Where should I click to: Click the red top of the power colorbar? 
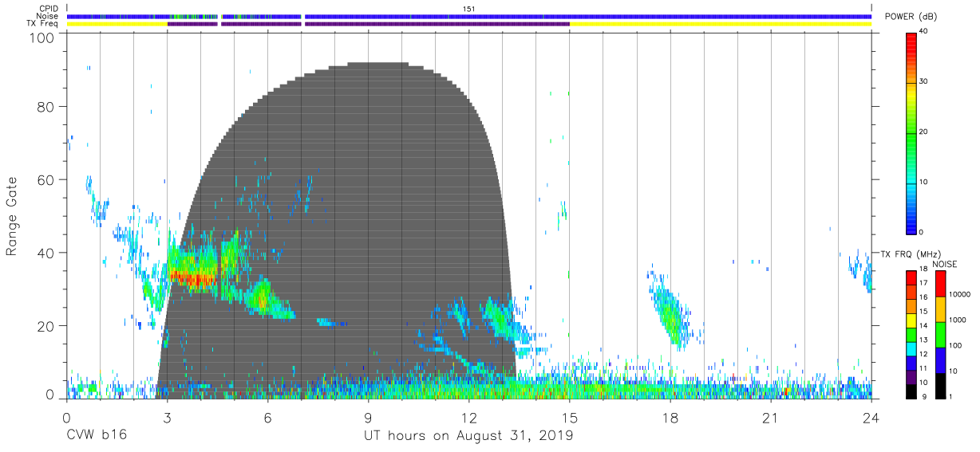click(912, 44)
